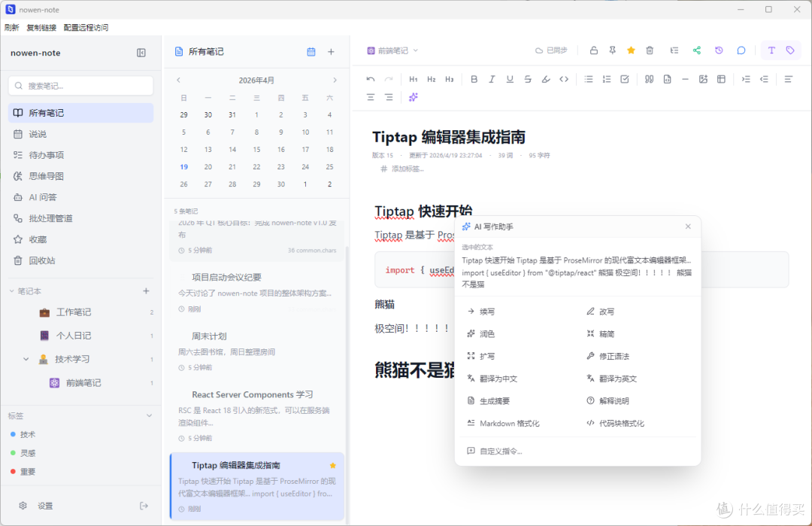Collapse the 技术学习 notebook
This screenshot has height=526, width=812.
26,359
